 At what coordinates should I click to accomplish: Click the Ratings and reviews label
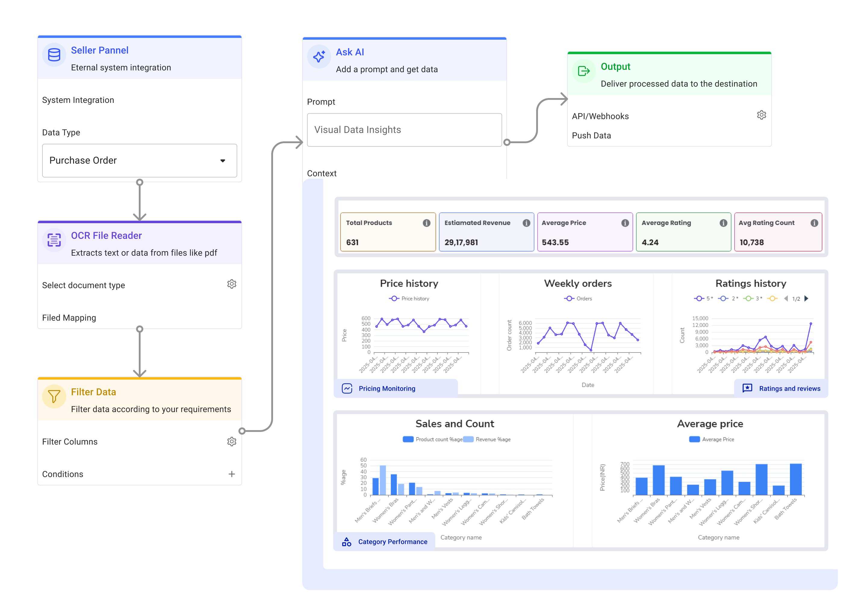(789, 388)
